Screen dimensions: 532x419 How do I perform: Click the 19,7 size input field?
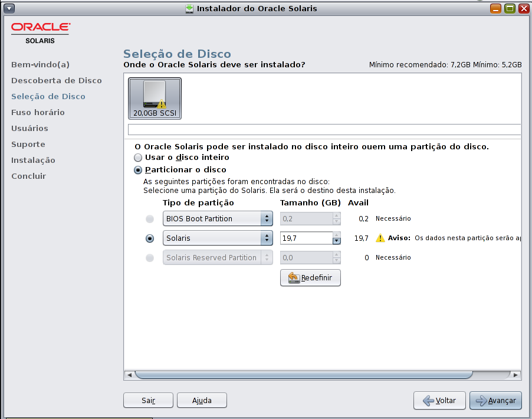[306, 238]
